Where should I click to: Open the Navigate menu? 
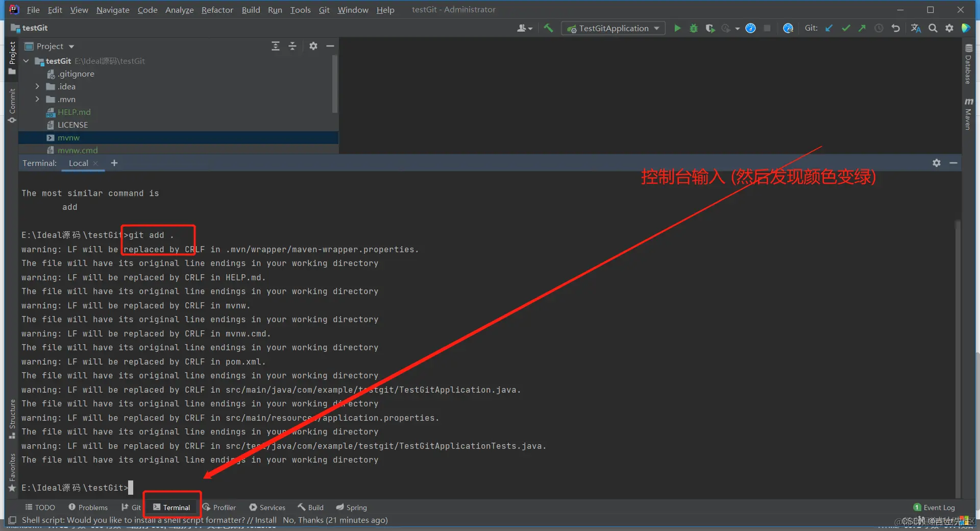113,10
